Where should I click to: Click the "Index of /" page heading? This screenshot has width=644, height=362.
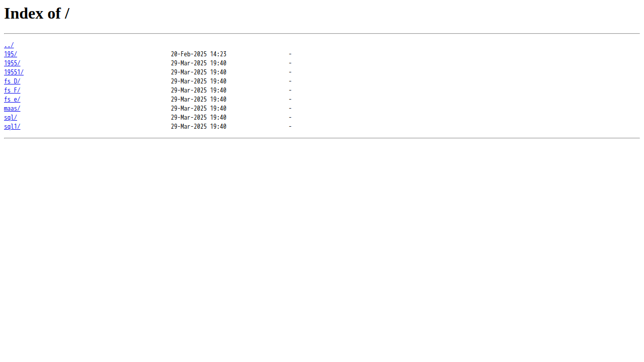point(37,14)
